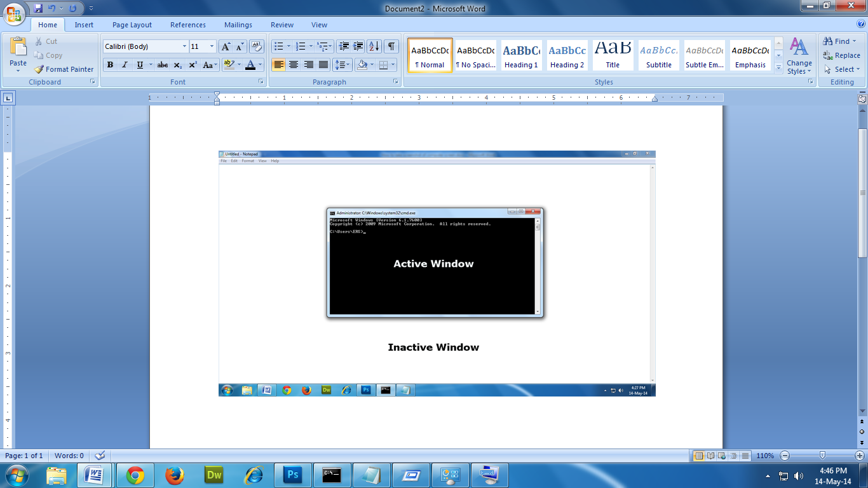Click the Find binoculars button
Screen dimensions: 868x488
click(x=840, y=41)
